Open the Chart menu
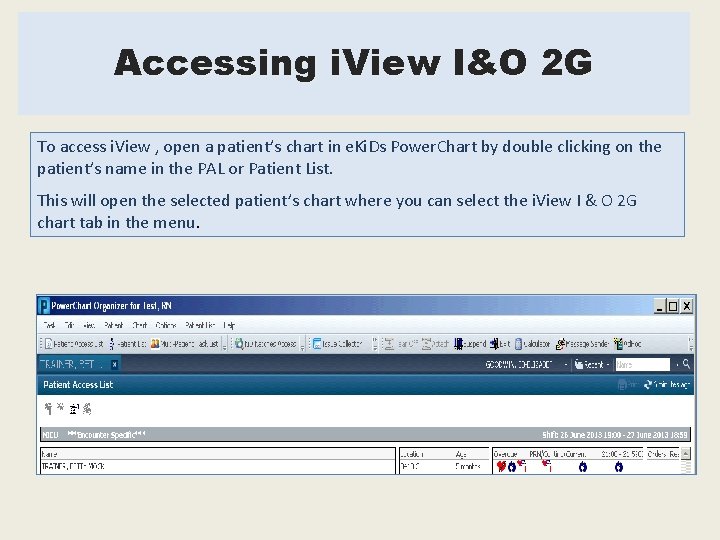 click(140, 325)
